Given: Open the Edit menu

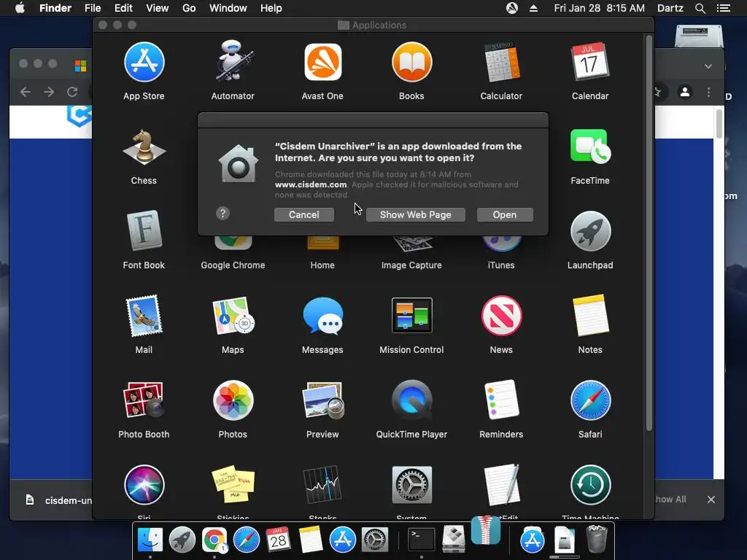Looking at the screenshot, I should (x=123, y=8).
